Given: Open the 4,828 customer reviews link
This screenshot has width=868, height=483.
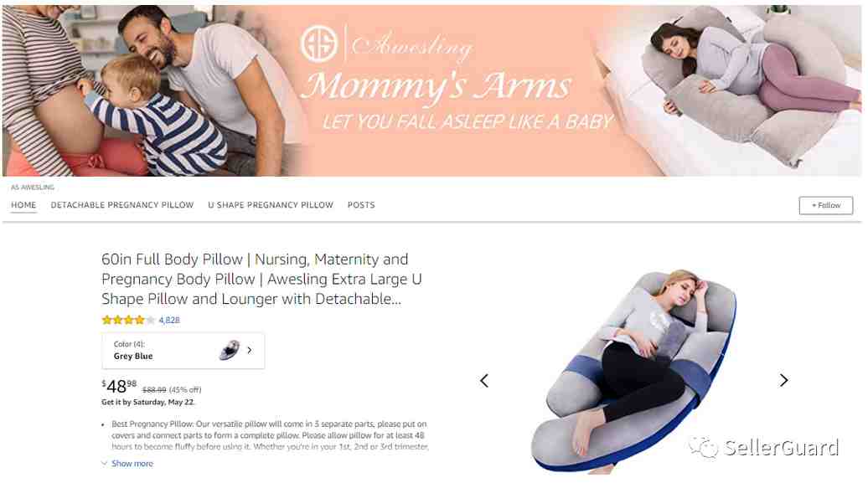Looking at the screenshot, I should 169,320.
